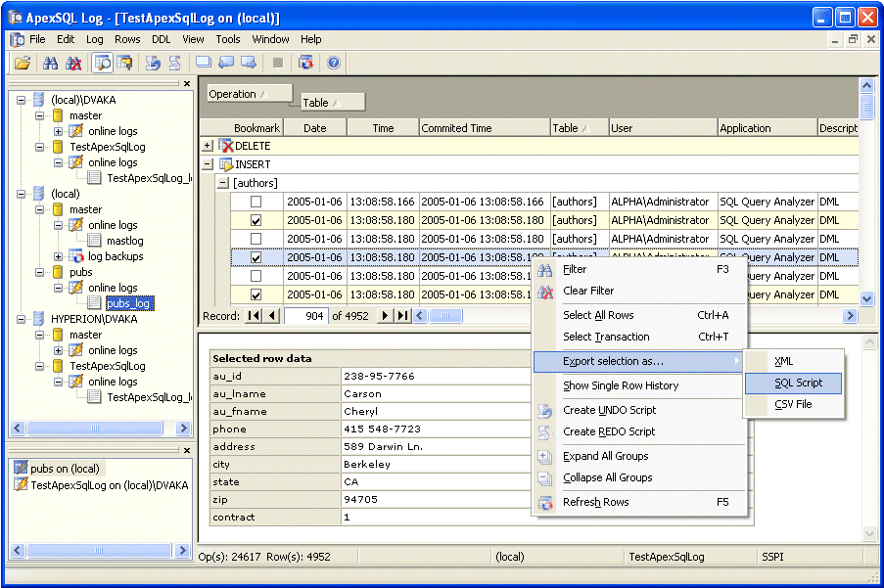
Task: Choose CSV File from the export submenu
Action: (x=793, y=404)
